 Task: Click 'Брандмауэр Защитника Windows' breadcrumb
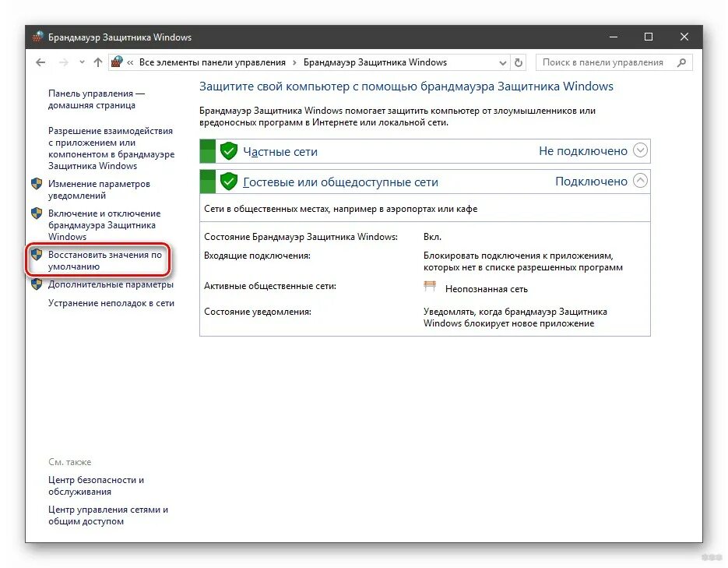click(x=375, y=62)
